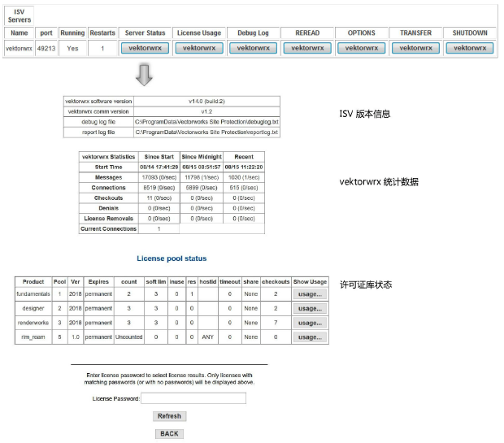This screenshot has width=504, height=443.
Task: Click the rlm_roam product name
Action: click(x=33, y=337)
